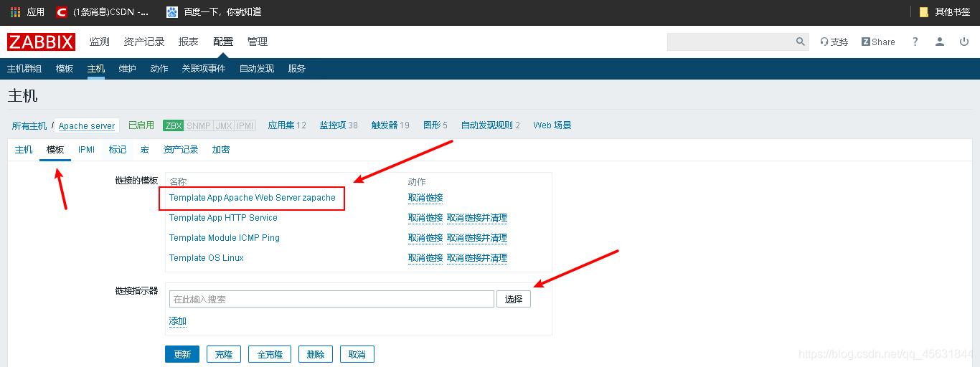Open Template App HTTP Service link

pos(223,218)
